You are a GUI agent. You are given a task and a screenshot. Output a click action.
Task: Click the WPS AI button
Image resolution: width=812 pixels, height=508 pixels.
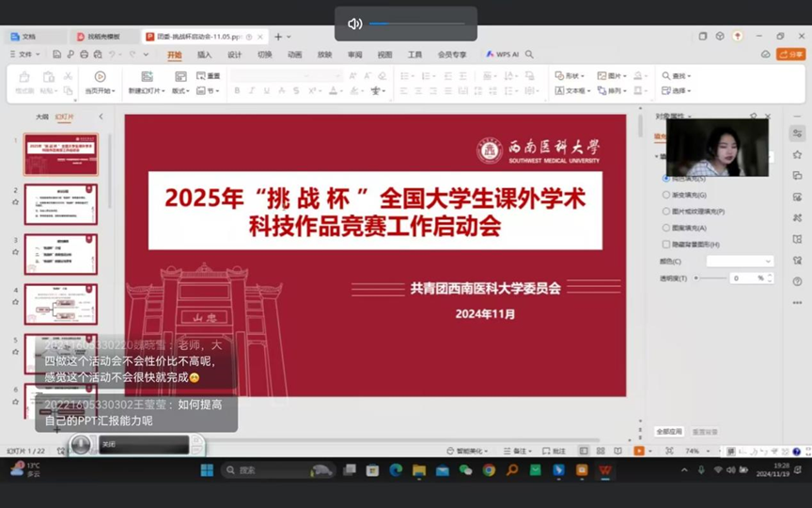(x=502, y=55)
